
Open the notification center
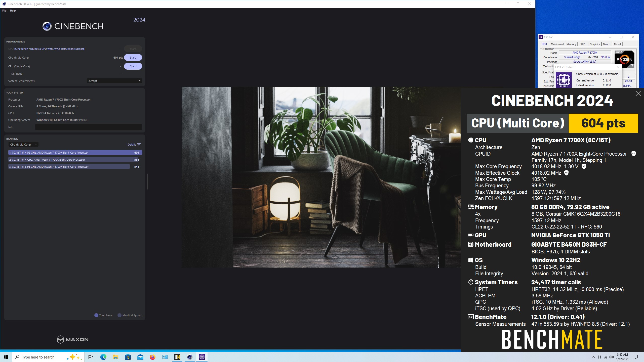[636, 357]
